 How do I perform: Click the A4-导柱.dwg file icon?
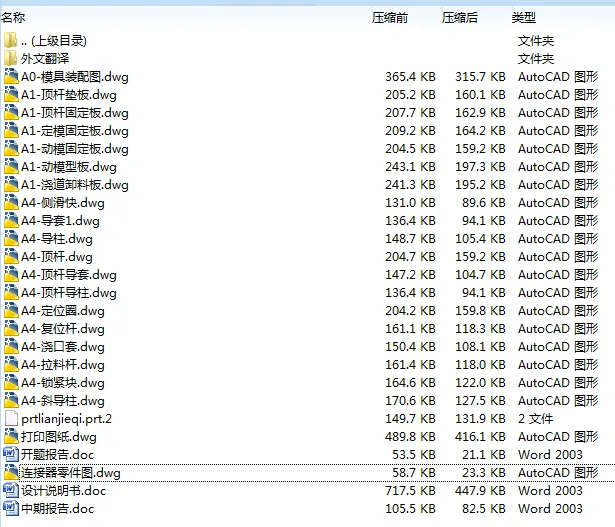tap(11, 239)
